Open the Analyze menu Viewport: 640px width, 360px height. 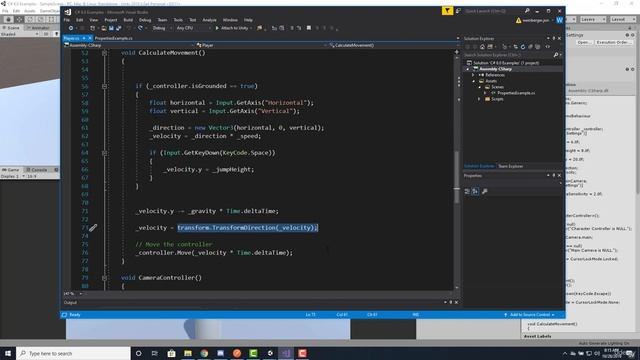pos(209,20)
